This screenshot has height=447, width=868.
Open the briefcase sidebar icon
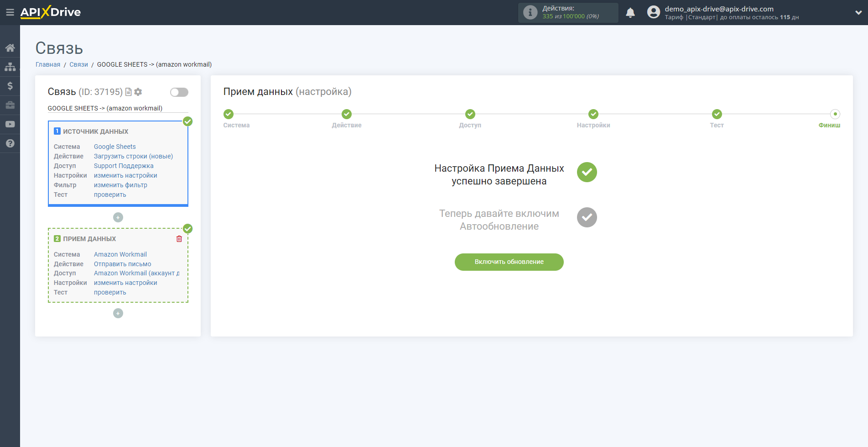coord(10,105)
